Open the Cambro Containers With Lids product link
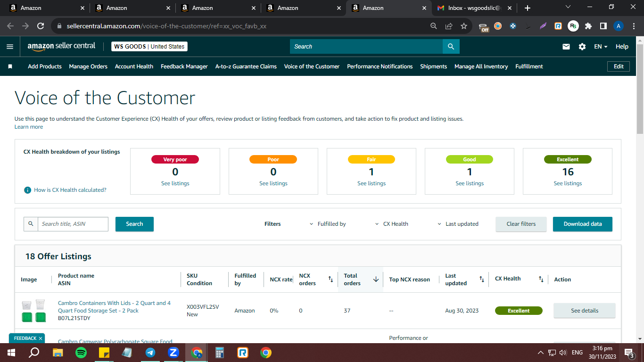The height and width of the screenshot is (362, 644). click(x=114, y=307)
